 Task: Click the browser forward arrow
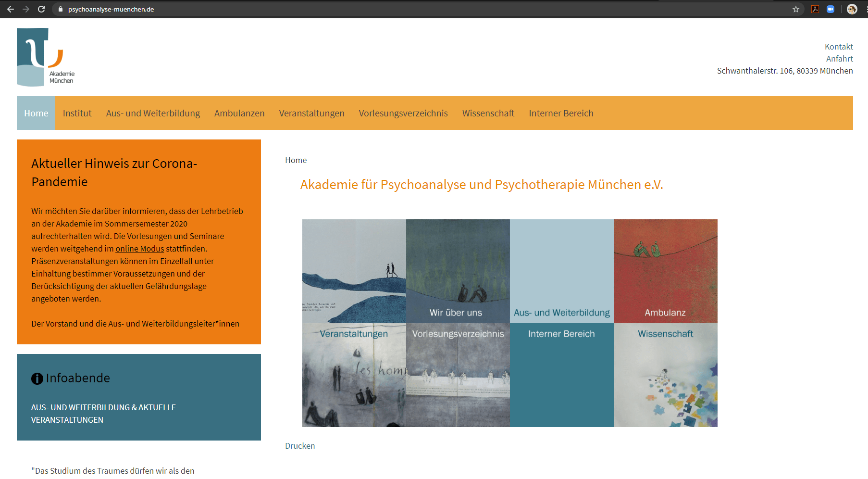[x=26, y=9]
